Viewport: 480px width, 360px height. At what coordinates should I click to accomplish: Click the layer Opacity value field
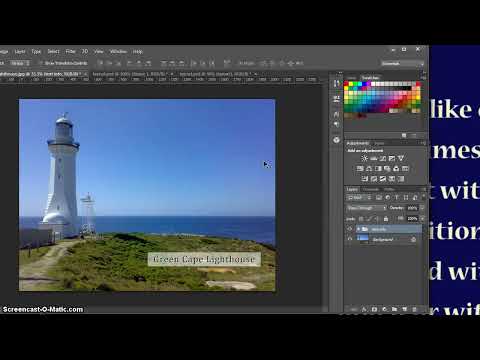(412, 208)
